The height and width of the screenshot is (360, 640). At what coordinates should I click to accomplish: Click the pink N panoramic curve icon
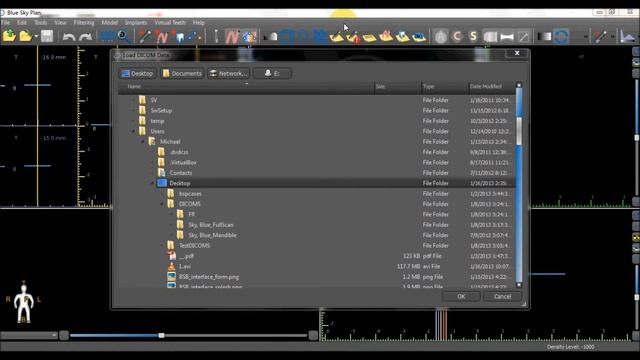pos(232,37)
